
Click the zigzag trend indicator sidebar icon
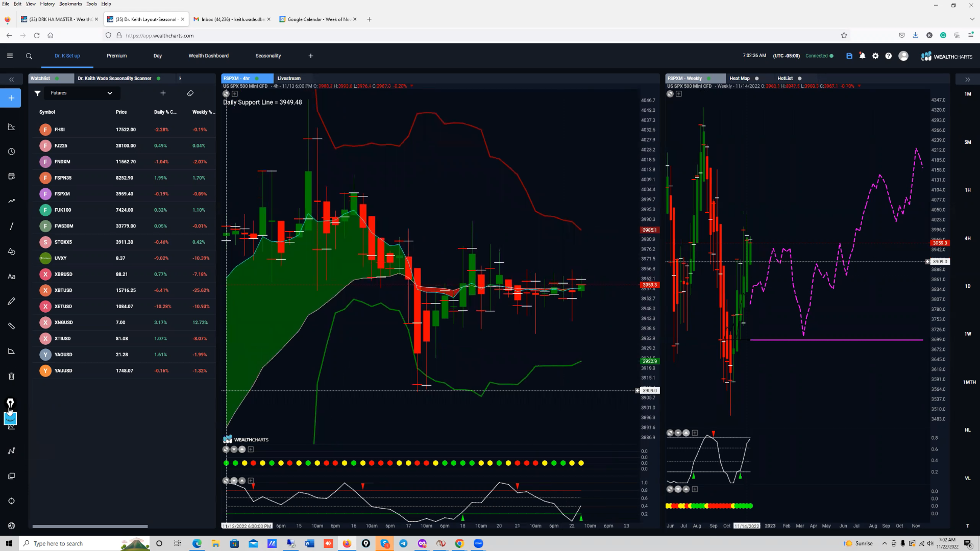coord(11,201)
